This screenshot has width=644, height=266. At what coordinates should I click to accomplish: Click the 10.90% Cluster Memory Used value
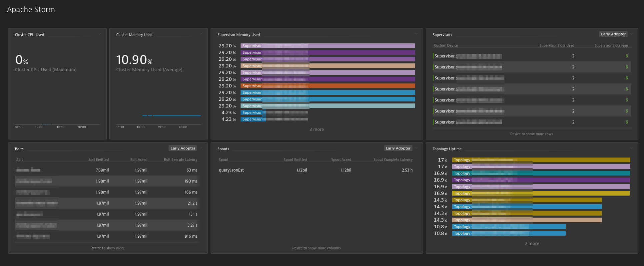tap(134, 60)
